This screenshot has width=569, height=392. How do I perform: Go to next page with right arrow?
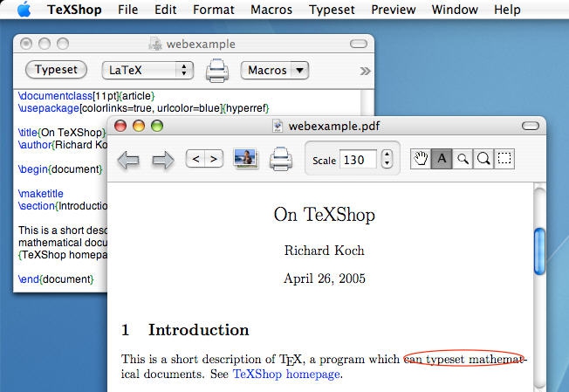point(163,160)
